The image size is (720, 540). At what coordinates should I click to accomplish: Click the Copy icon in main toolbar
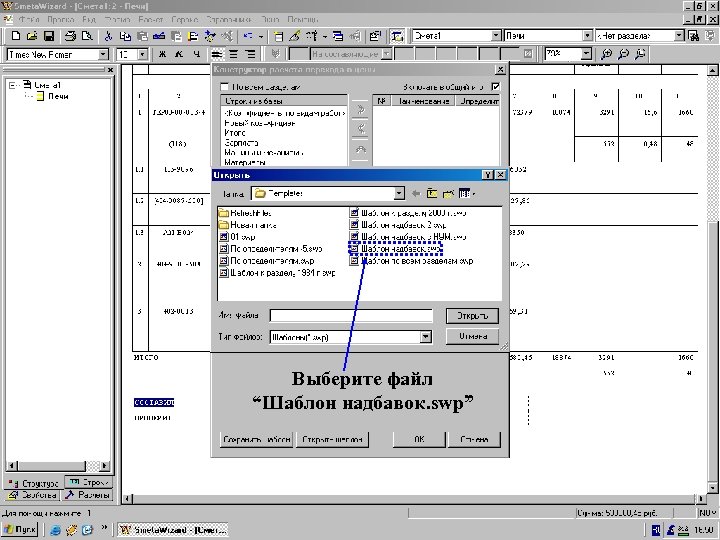[x=125, y=36]
